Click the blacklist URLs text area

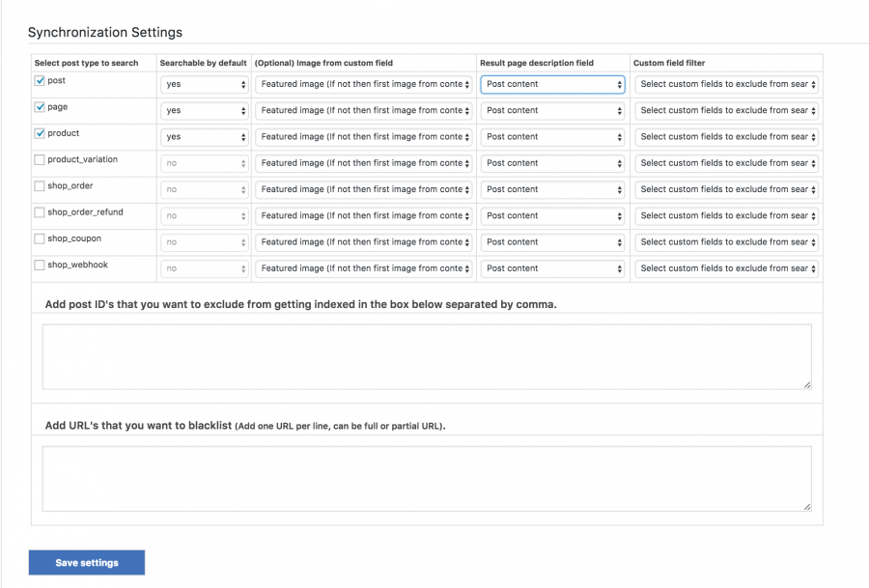[x=427, y=479]
